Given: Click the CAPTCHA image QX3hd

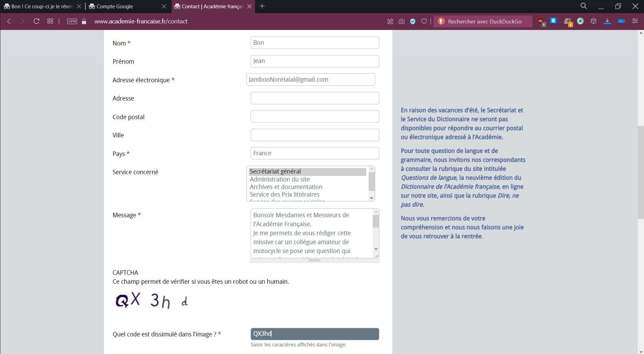Looking at the screenshot, I should pos(152,301).
